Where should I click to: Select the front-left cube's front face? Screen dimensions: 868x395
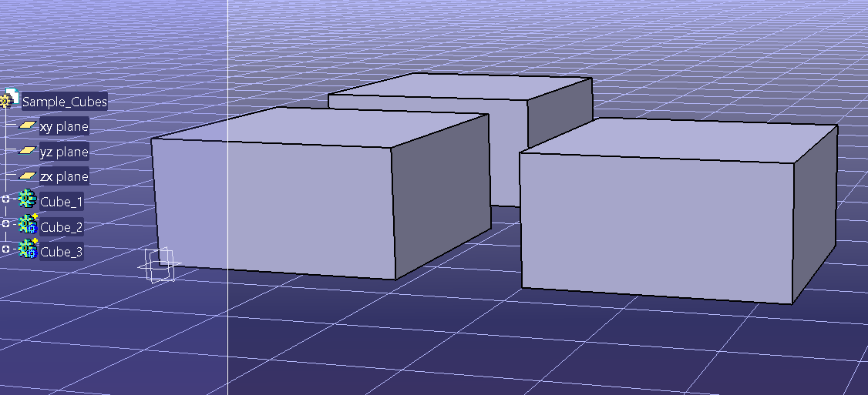click(x=274, y=209)
